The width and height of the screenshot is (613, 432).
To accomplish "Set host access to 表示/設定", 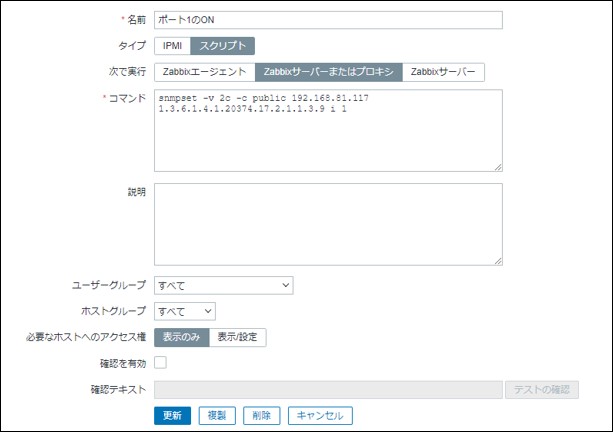I will 238,337.
